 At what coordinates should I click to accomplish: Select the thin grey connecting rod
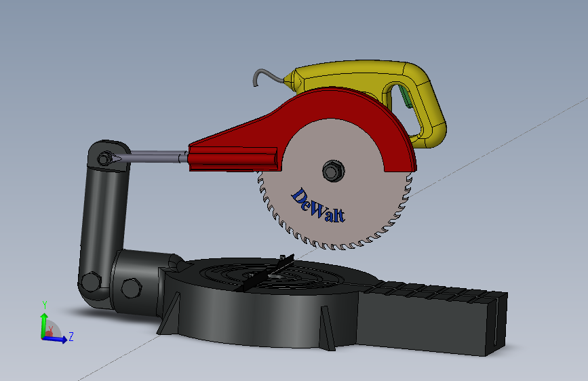155,157
